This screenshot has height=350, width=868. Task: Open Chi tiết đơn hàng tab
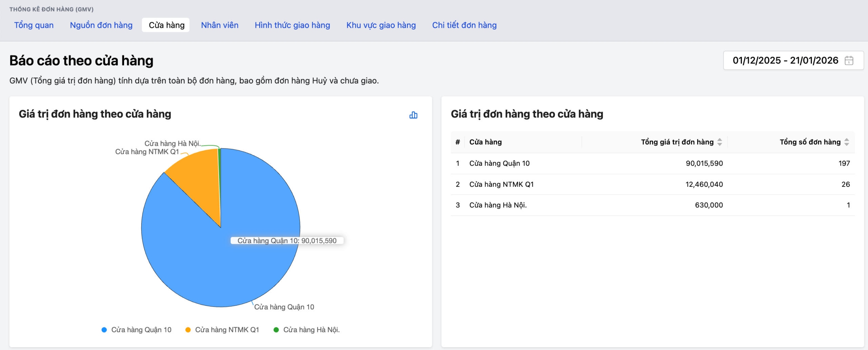click(464, 25)
